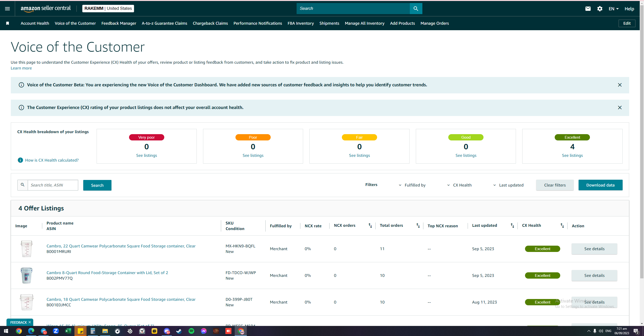Screen dimensions: 644x336
Task: Sort listings by NCX orders arrows
Action: pyautogui.click(x=370, y=226)
